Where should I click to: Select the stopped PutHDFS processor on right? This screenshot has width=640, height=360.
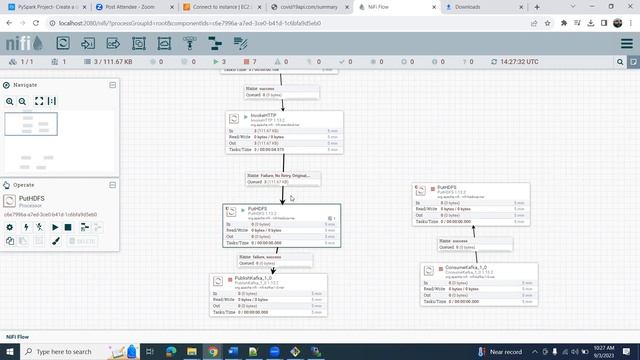(471, 204)
